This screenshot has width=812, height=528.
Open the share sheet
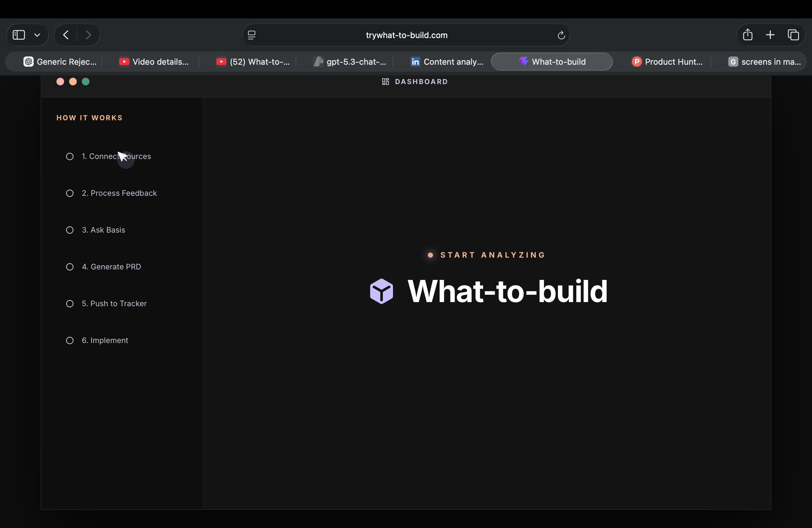(748, 35)
